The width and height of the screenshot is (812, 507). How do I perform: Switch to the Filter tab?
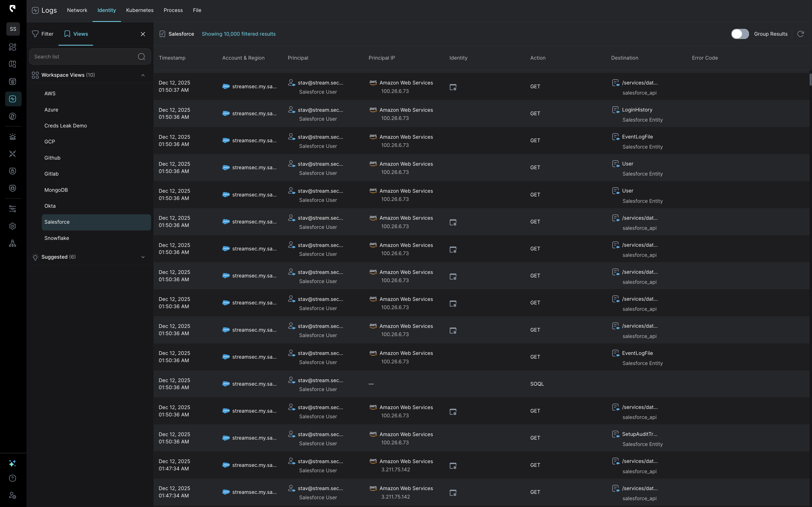click(x=43, y=34)
